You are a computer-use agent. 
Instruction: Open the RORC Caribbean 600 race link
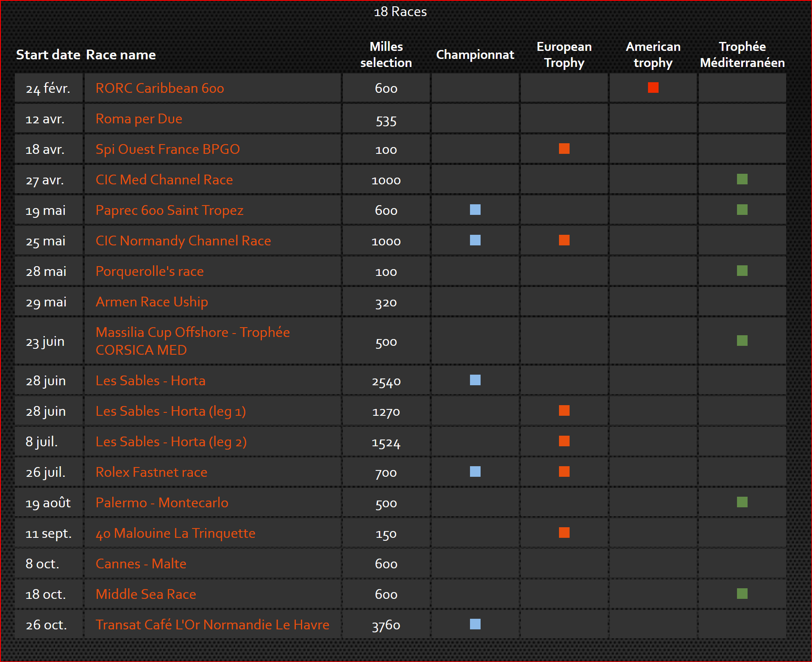(159, 88)
